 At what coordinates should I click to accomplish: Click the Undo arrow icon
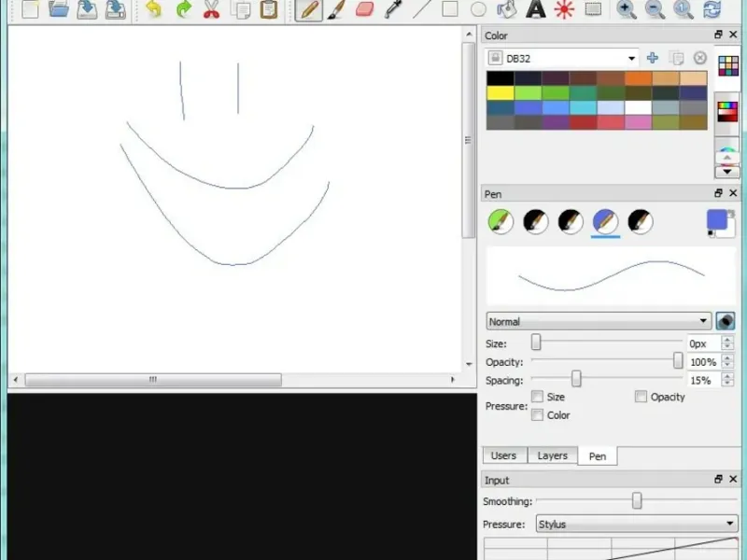coord(153,9)
